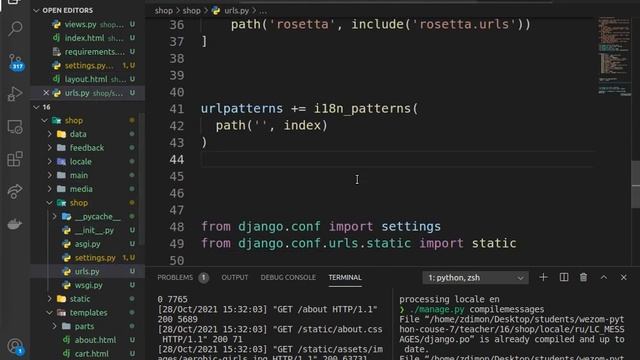Split the terminal pane
The width and height of the screenshot is (640, 360).
click(564, 278)
